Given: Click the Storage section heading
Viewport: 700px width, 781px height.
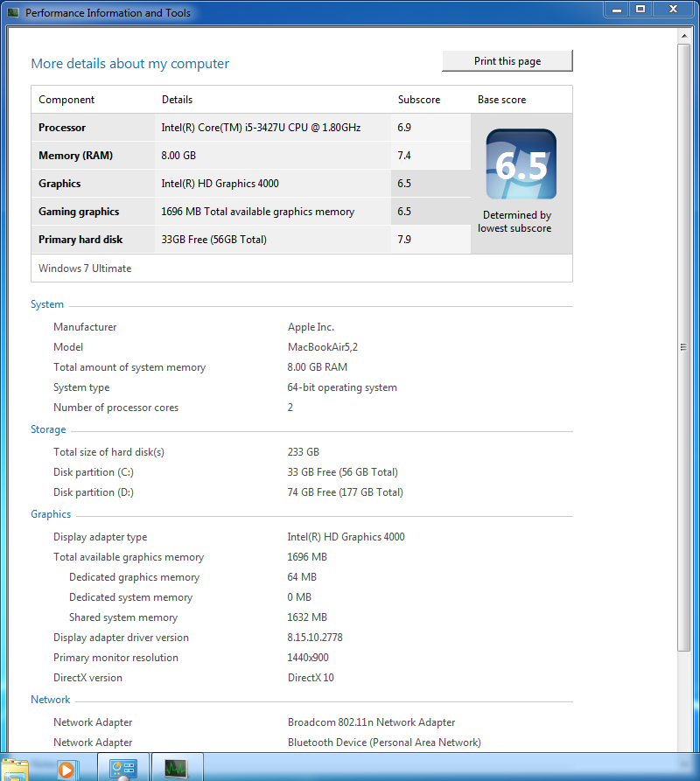Looking at the screenshot, I should tap(48, 429).
